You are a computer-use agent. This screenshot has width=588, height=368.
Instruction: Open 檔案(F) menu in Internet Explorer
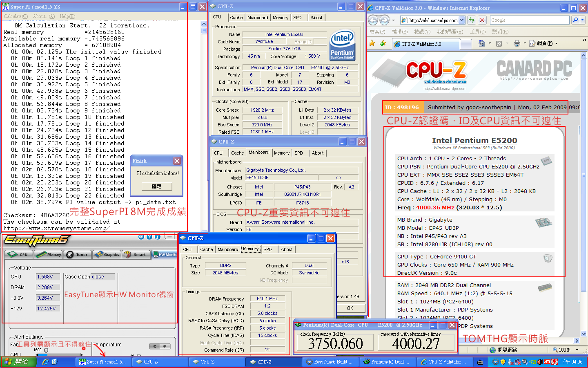(377, 32)
